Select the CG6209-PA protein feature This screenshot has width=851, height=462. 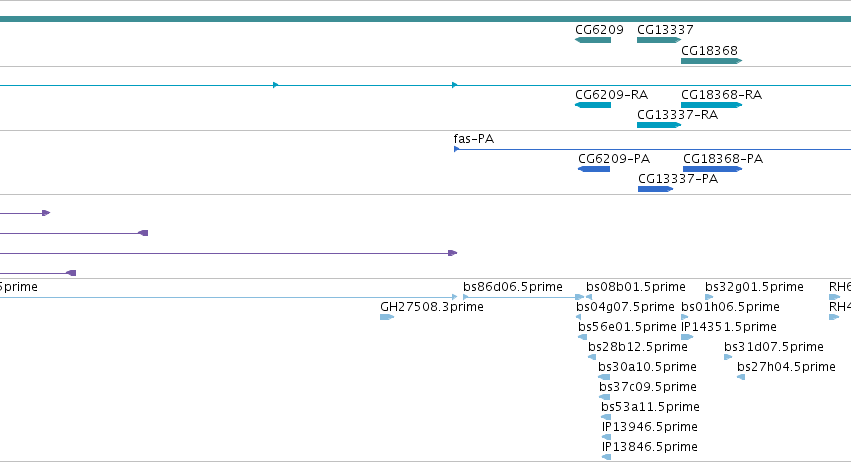[594, 169]
